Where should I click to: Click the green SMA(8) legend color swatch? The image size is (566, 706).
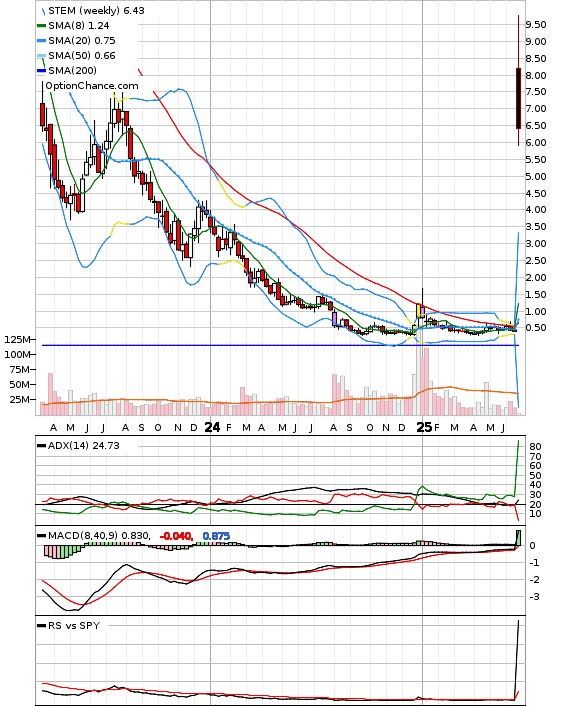[41, 26]
